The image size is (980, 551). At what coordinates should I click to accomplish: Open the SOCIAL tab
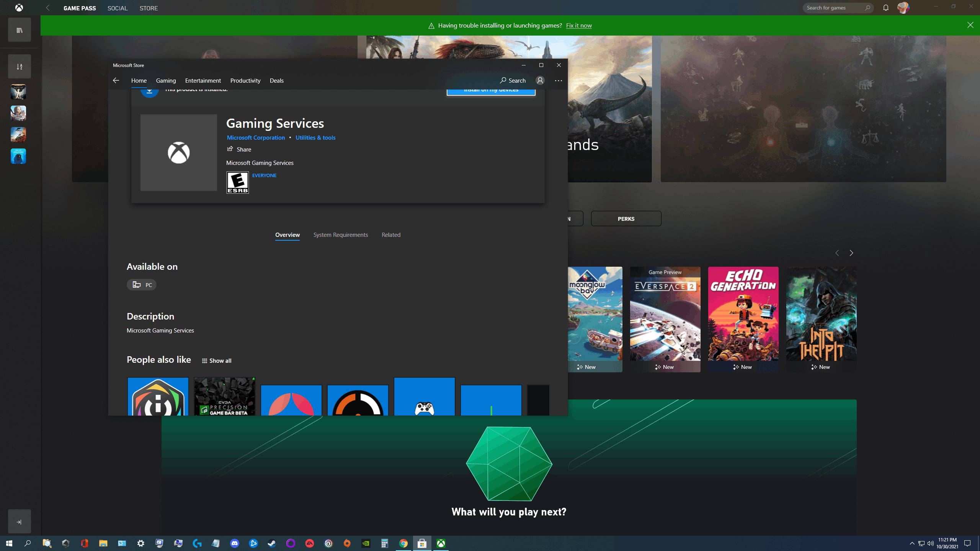(x=118, y=8)
